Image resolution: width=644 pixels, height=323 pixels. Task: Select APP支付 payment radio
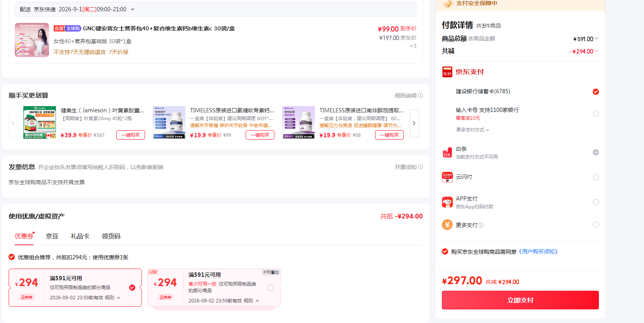[x=596, y=202]
